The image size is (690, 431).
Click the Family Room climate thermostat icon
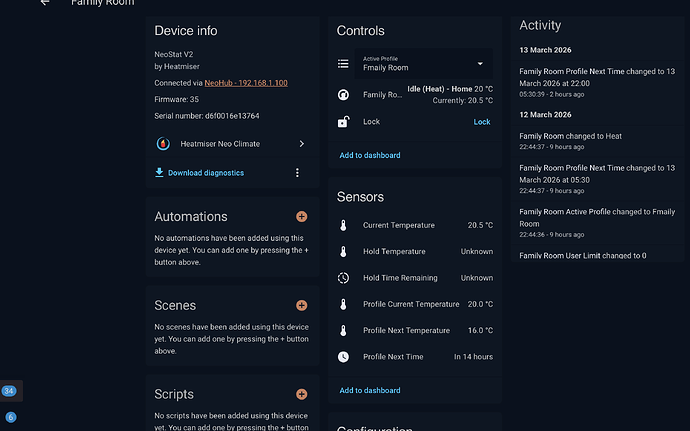coord(343,95)
